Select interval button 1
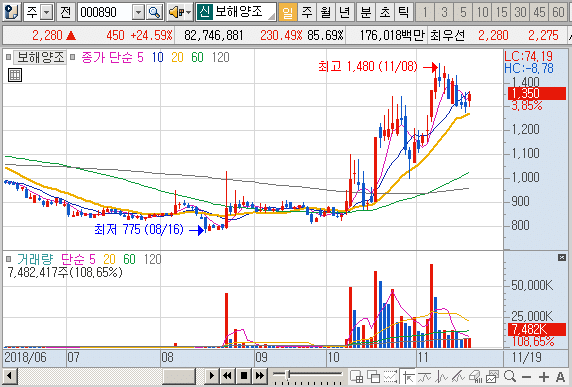The height and width of the screenshot is (387, 572). 425,12
